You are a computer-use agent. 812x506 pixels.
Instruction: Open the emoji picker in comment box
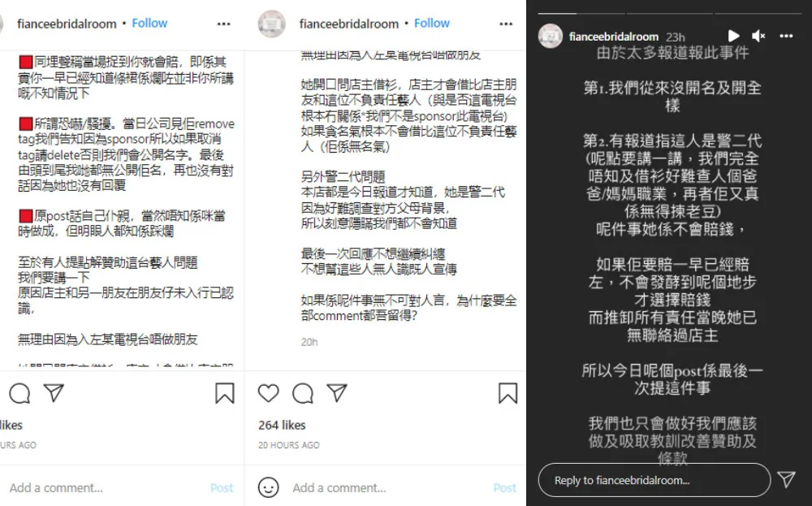pyautogui.click(x=268, y=487)
